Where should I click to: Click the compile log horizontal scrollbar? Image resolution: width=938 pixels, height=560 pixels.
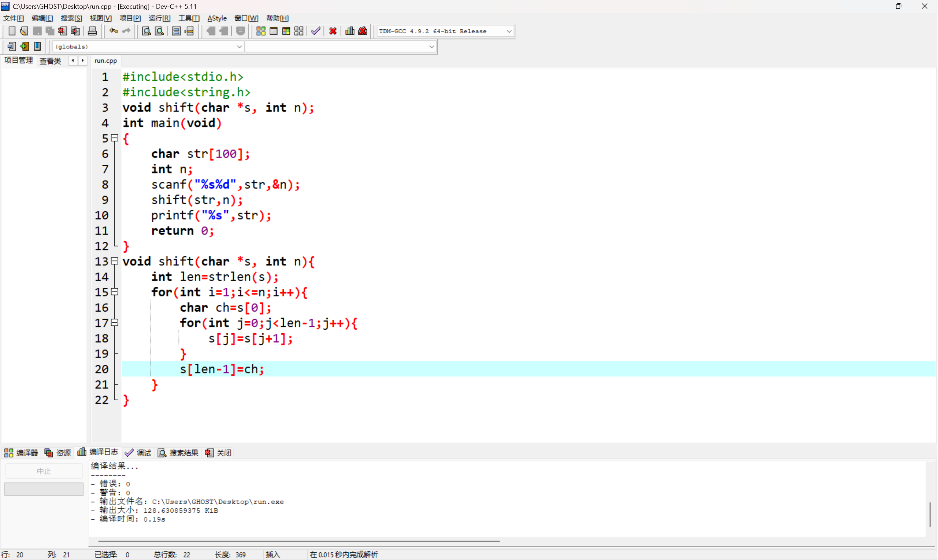point(299,541)
